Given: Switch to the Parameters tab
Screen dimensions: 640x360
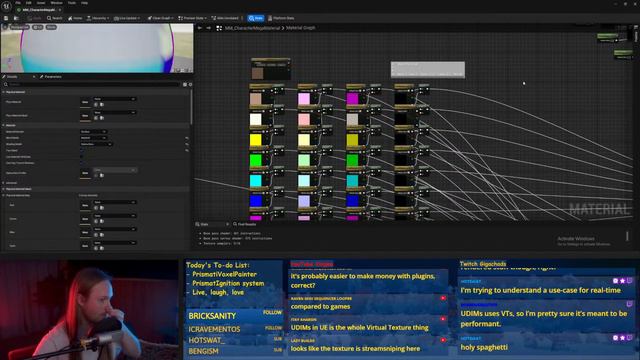Looking at the screenshot, I should pyautogui.click(x=51, y=77).
